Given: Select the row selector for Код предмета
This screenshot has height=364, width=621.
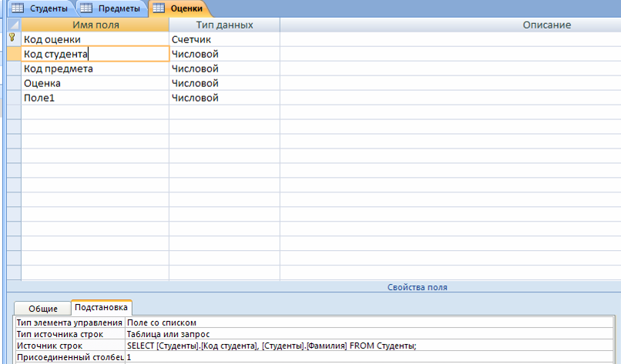Looking at the screenshot, I should coord(15,68).
